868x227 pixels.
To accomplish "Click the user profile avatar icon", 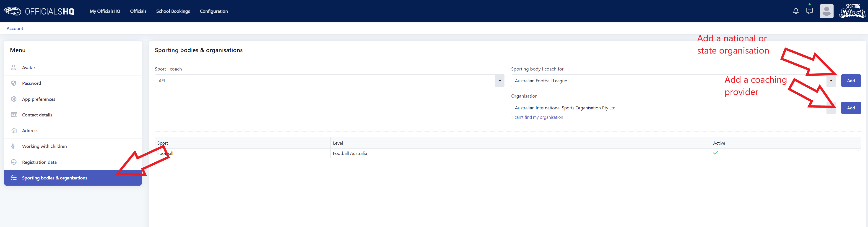I will pos(826,11).
